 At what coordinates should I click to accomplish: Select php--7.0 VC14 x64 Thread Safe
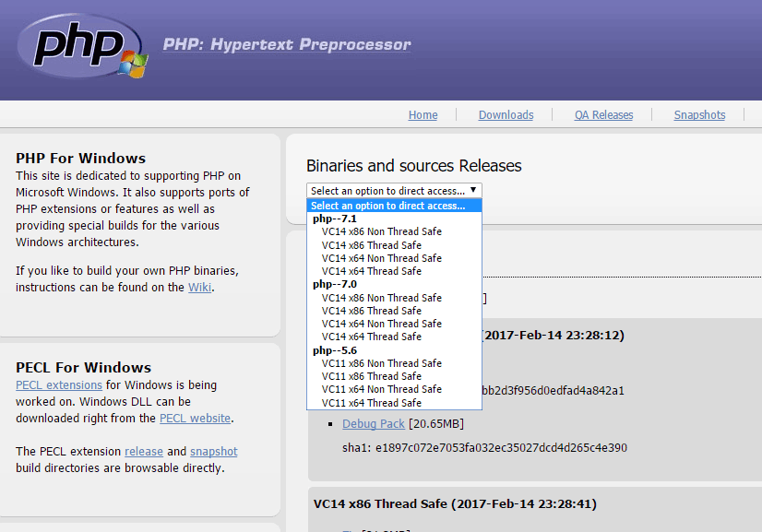click(371, 337)
